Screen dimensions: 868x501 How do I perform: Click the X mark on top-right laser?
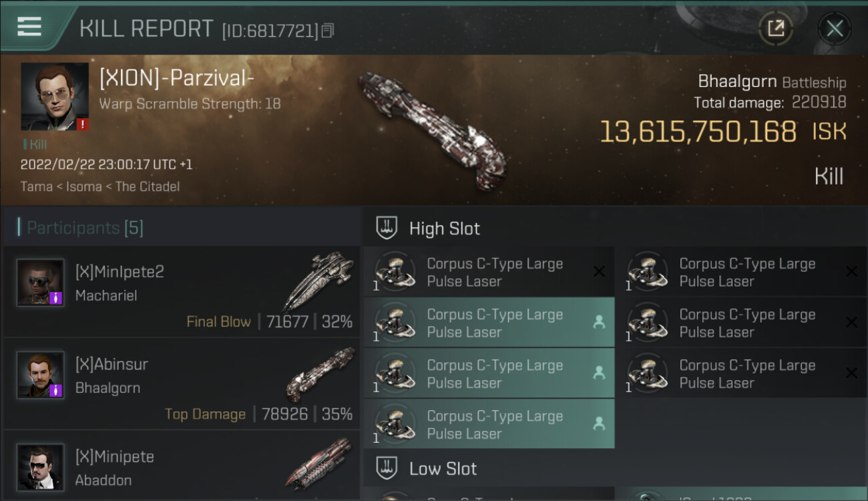pos(851,271)
